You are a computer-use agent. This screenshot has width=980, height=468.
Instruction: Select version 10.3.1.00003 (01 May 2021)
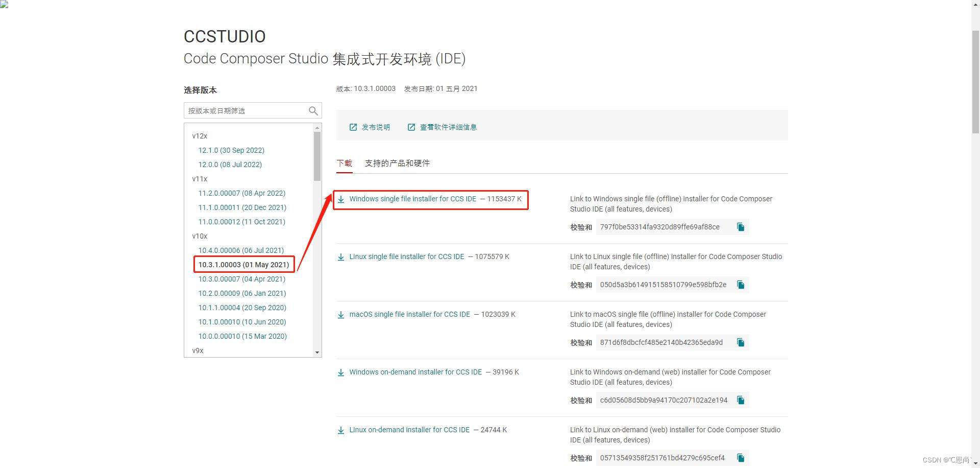(243, 265)
